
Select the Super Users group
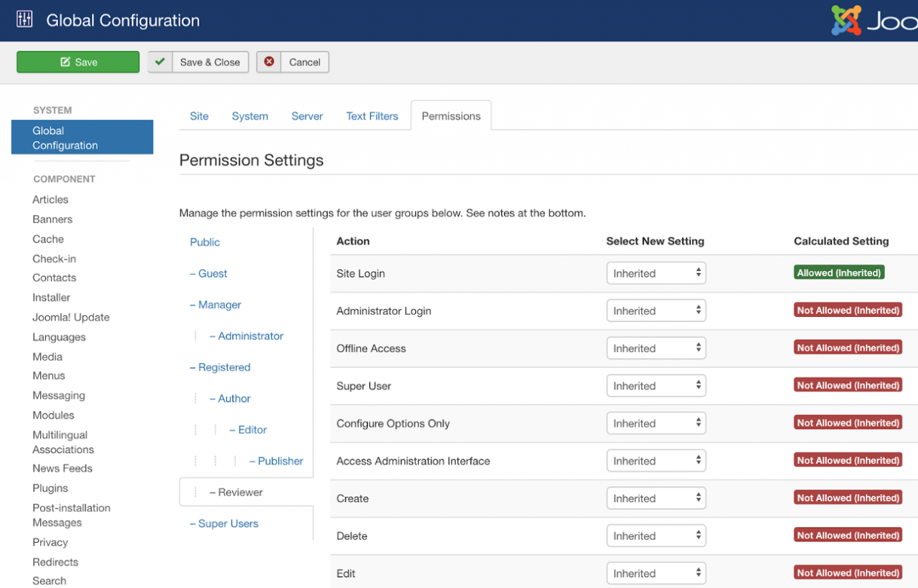coord(224,524)
